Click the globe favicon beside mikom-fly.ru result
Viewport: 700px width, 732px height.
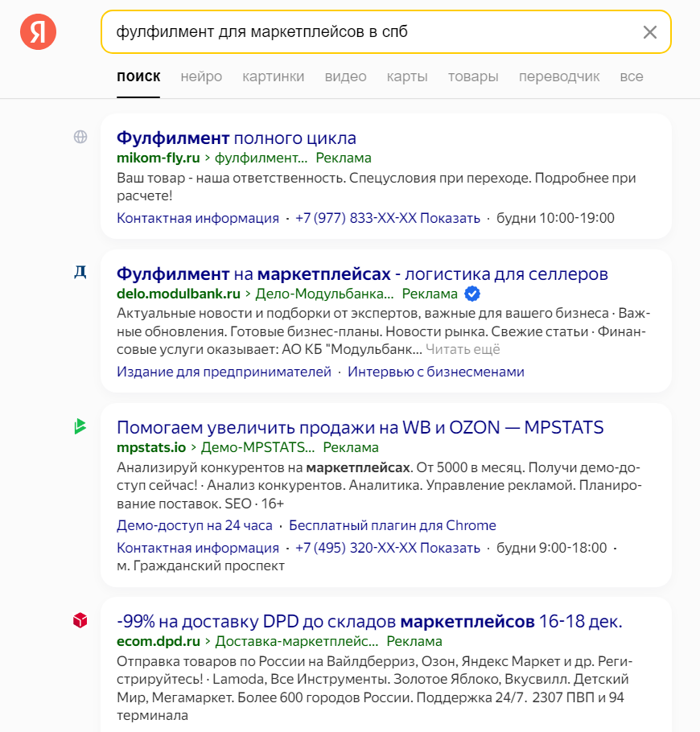coord(80,137)
